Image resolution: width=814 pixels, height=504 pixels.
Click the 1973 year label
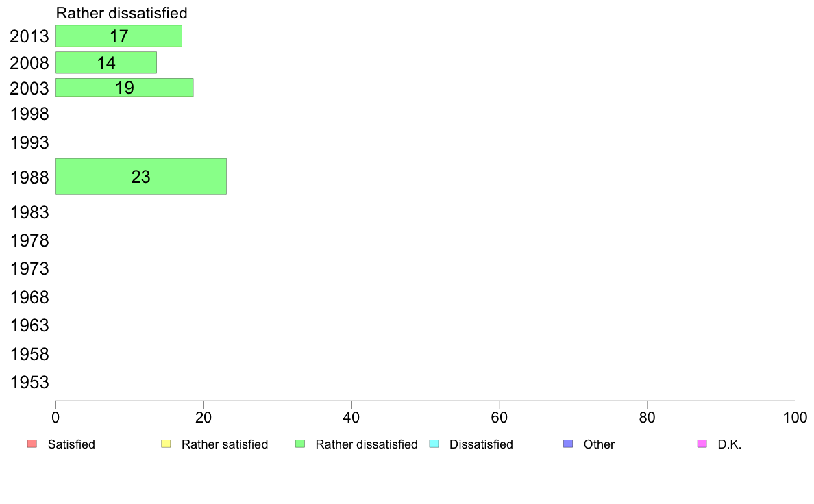click(29, 269)
